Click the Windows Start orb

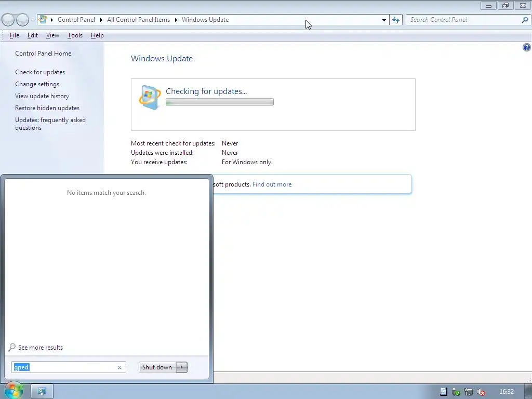pos(14,390)
